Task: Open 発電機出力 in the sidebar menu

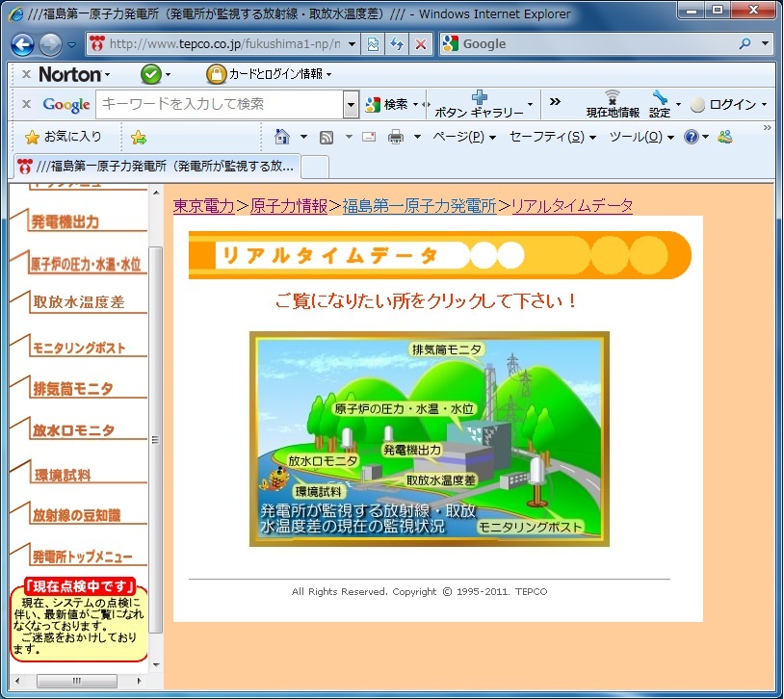Action: coord(65,222)
